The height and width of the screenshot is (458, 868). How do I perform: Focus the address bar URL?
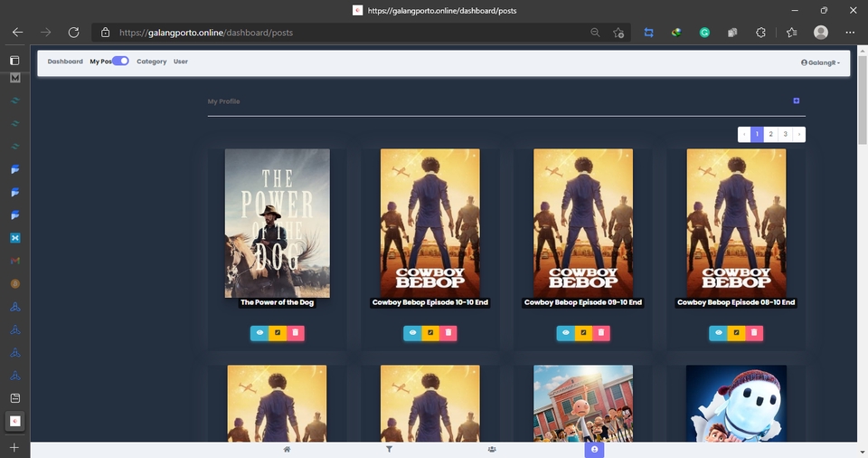tap(206, 33)
